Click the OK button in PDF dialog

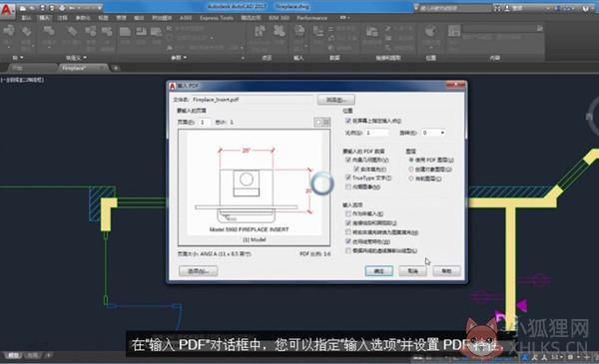[x=378, y=271]
